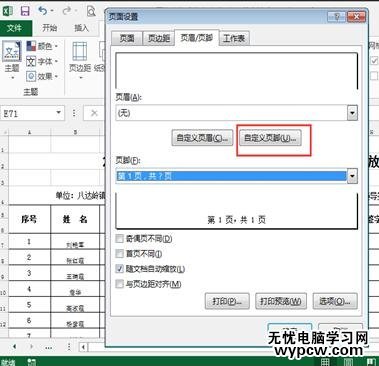This screenshot has width=379, height=366.
Task: Click the cell with sequence number 5
Action: point(29,305)
